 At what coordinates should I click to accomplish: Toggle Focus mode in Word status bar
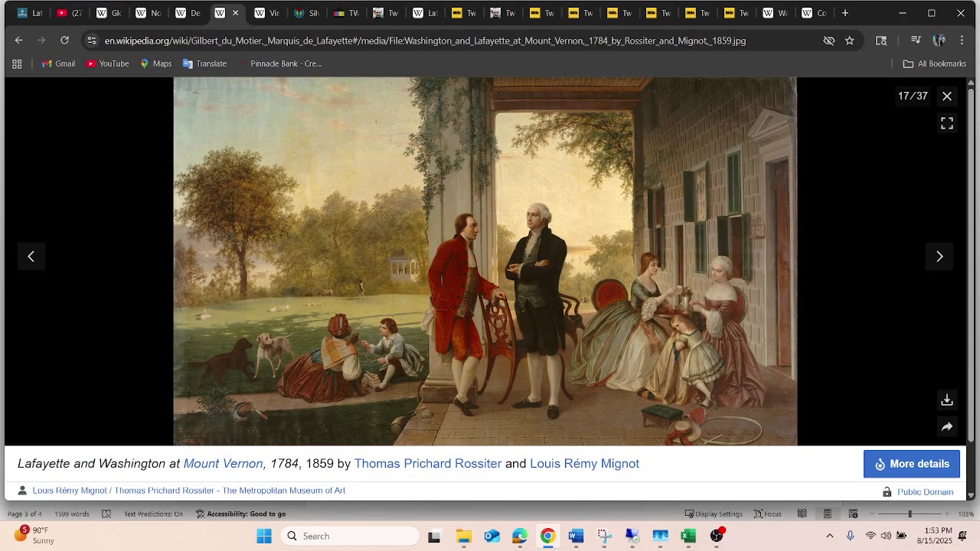click(x=768, y=514)
